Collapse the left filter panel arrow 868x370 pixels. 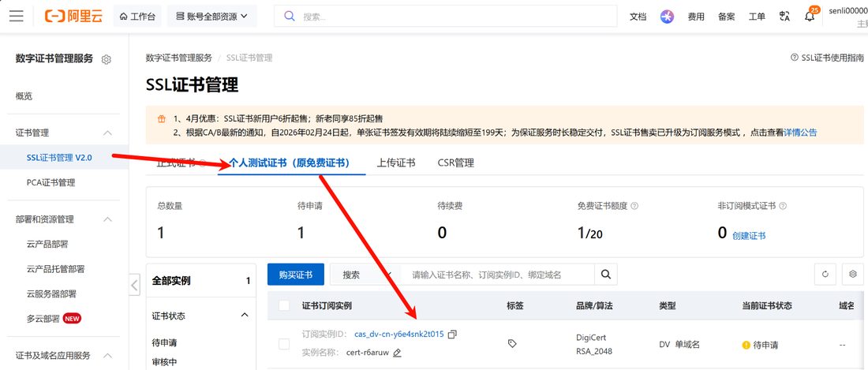tap(134, 285)
